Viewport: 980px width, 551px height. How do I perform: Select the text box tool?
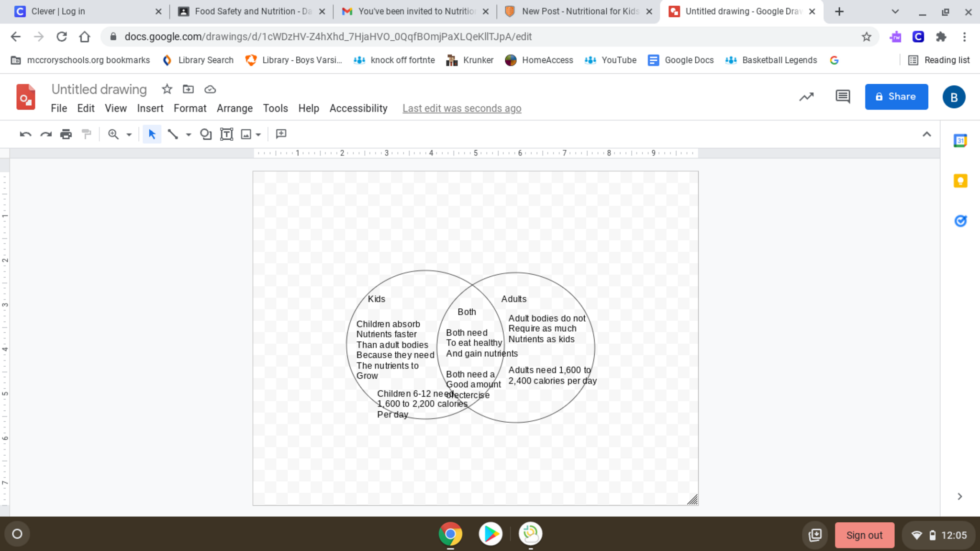click(x=226, y=135)
